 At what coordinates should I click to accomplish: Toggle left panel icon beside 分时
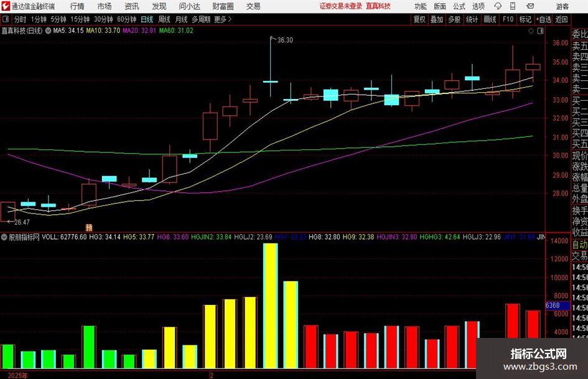pos(6,19)
